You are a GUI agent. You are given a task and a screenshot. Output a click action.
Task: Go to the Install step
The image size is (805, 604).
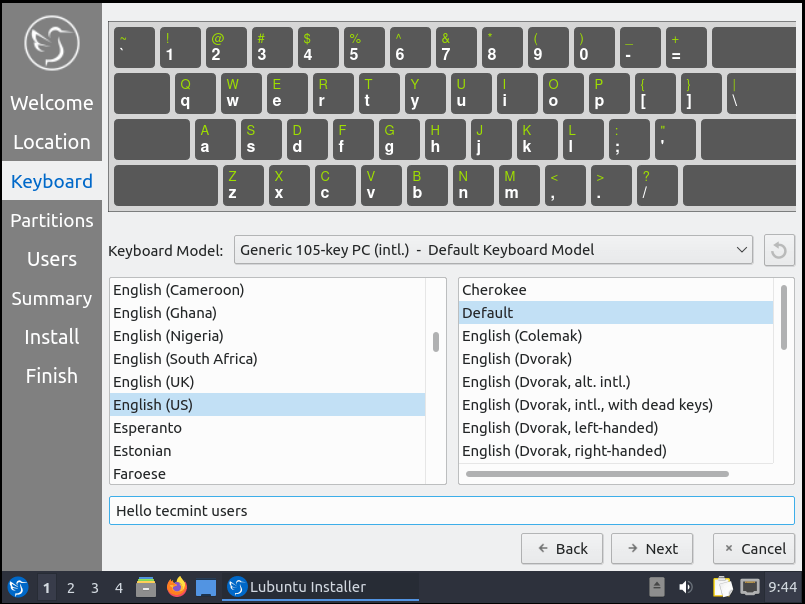pos(52,337)
